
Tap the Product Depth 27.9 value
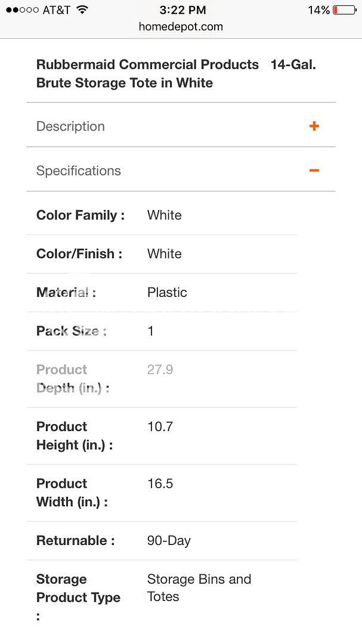[x=160, y=370]
